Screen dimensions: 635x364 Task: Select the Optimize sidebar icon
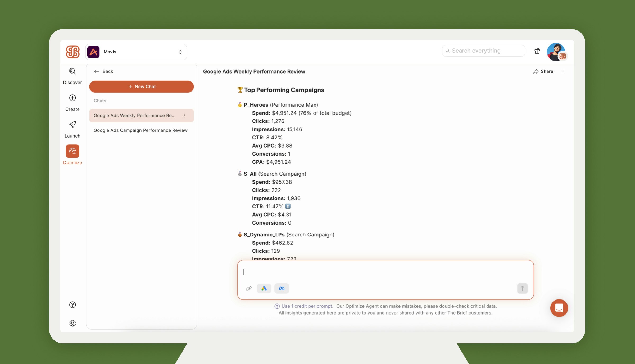pos(72,151)
